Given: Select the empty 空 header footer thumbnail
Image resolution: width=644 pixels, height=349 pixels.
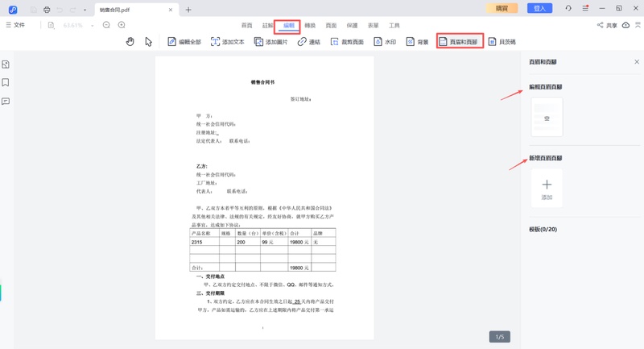Looking at the screenshot, I should coord(547,118).
